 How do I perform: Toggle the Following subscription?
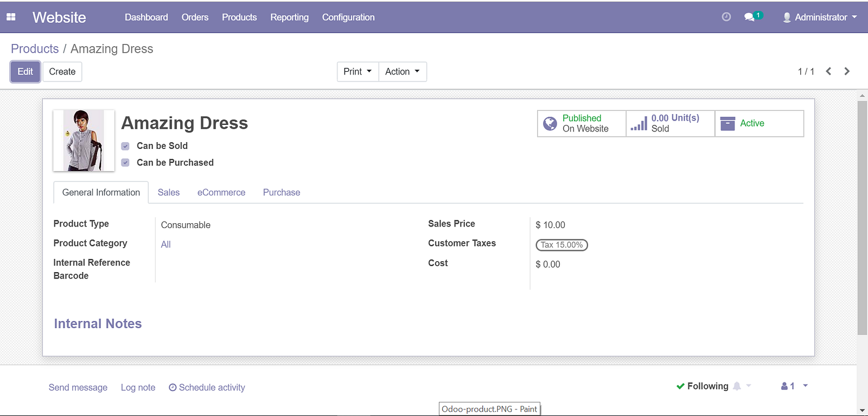703,386
